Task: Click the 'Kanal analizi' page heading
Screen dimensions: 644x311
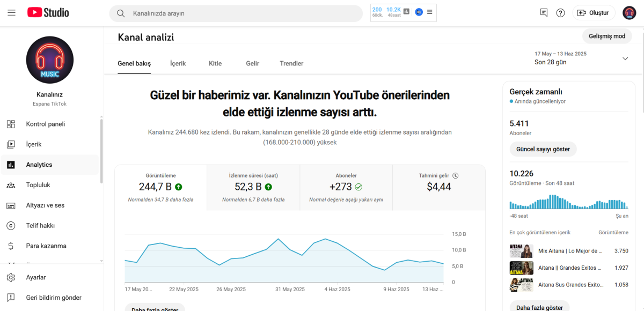Action: pyautogui.click(x=146, y=37)
